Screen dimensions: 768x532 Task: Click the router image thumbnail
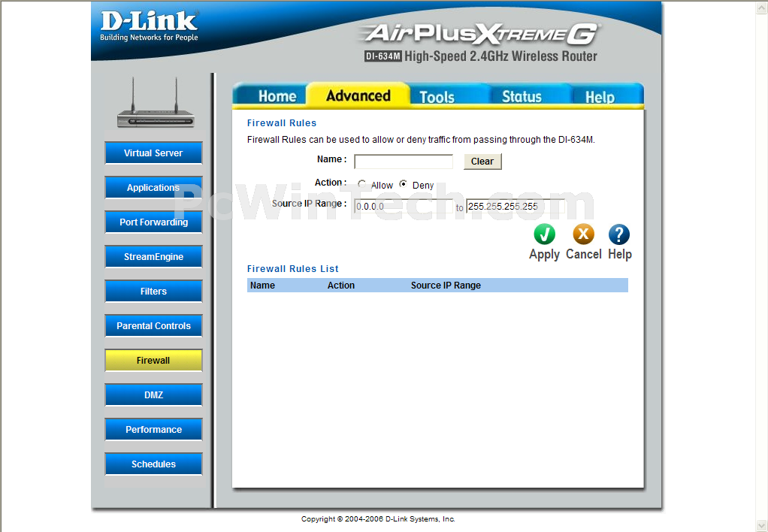click(x=156, y=103)
